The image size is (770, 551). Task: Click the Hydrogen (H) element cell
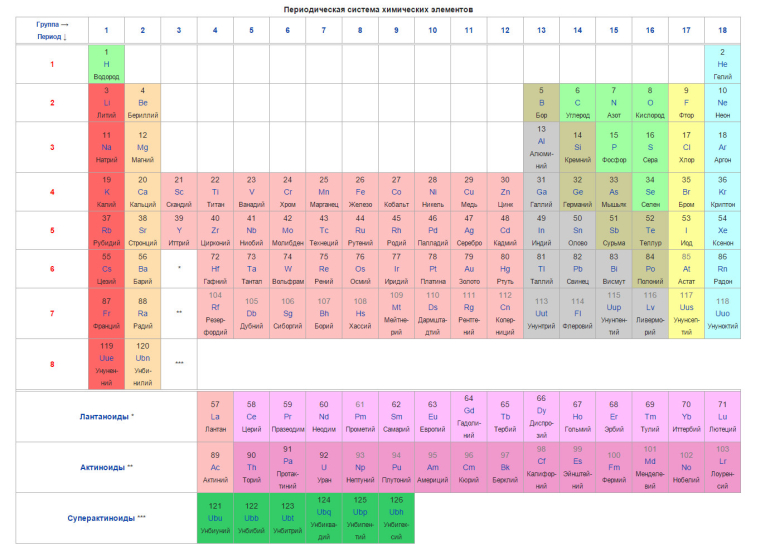tap(107, 64)
